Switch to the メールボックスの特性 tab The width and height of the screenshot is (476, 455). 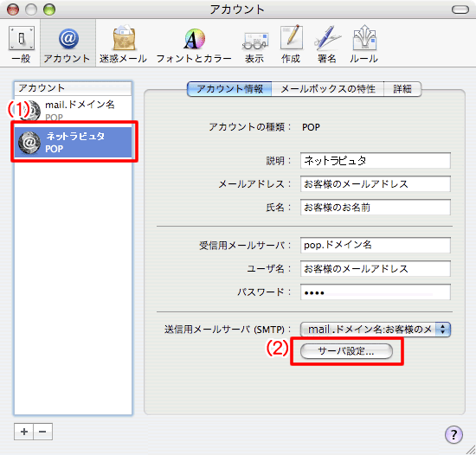click(x=328, y=89)
